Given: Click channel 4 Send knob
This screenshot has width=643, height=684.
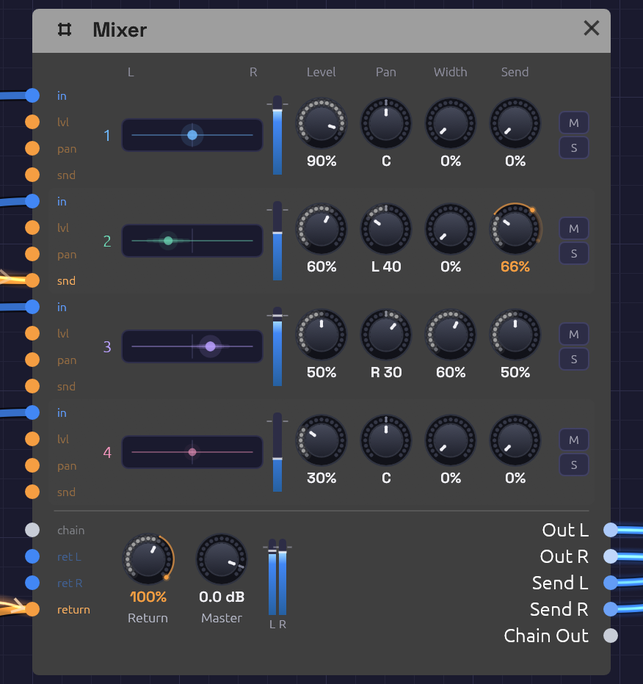Looking at the screenshot, I should [515, 440].
